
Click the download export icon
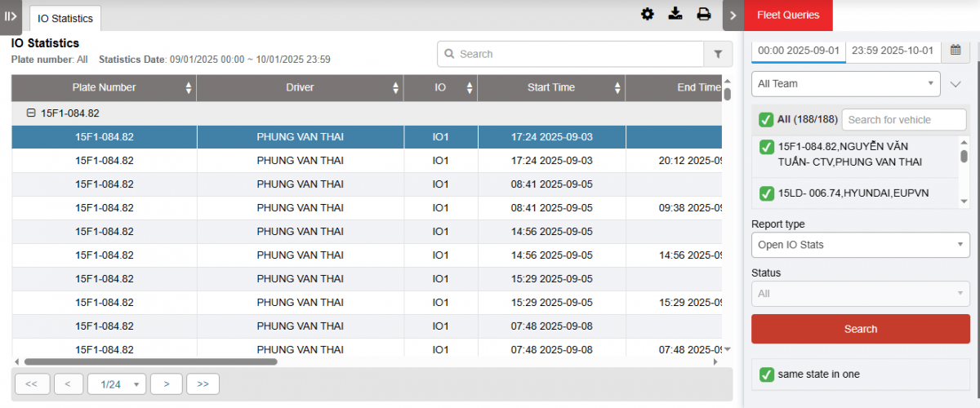675,14
